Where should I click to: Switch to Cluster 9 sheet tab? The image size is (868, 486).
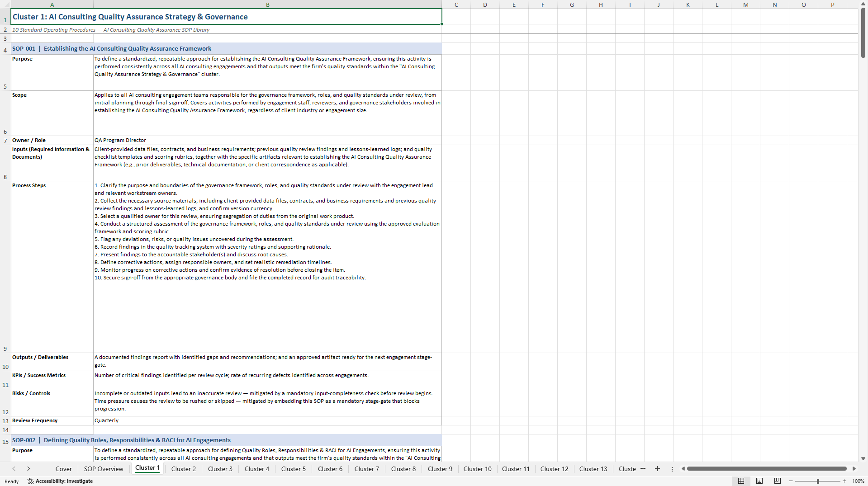440,469
